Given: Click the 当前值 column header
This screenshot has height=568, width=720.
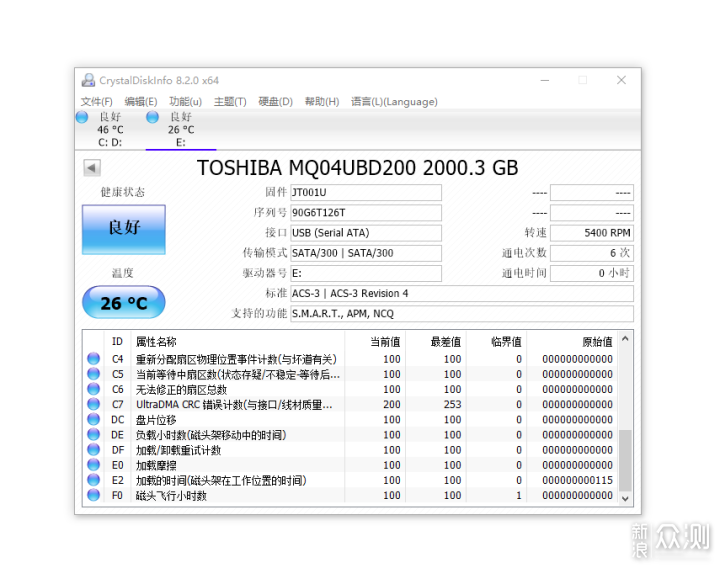Looking at the screenshot, I should click(375, 342).
